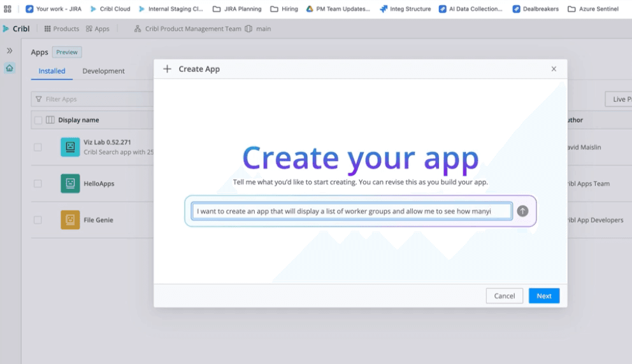Viewport: 632px width, 364px height.
Task: Click the app description prompt field
Action: click(x=352, y=211)
